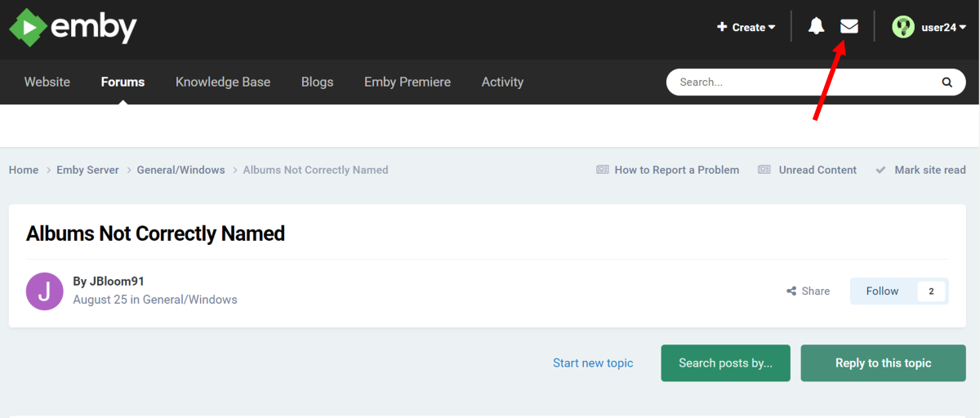
Task: Open the Knowledge Base tab
Action: [x=223, y=82]
